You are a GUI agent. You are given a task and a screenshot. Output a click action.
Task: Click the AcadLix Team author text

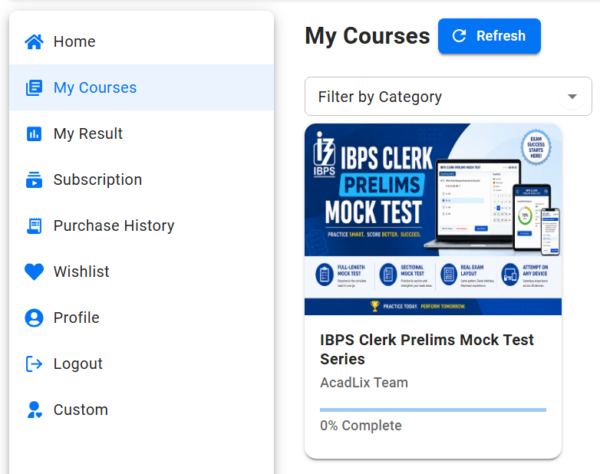point(364,383)
